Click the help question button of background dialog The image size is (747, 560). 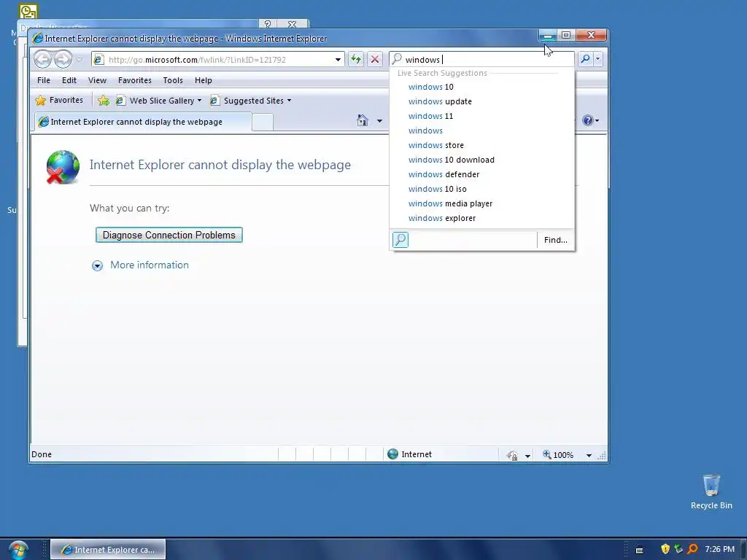tap(268, 24)
